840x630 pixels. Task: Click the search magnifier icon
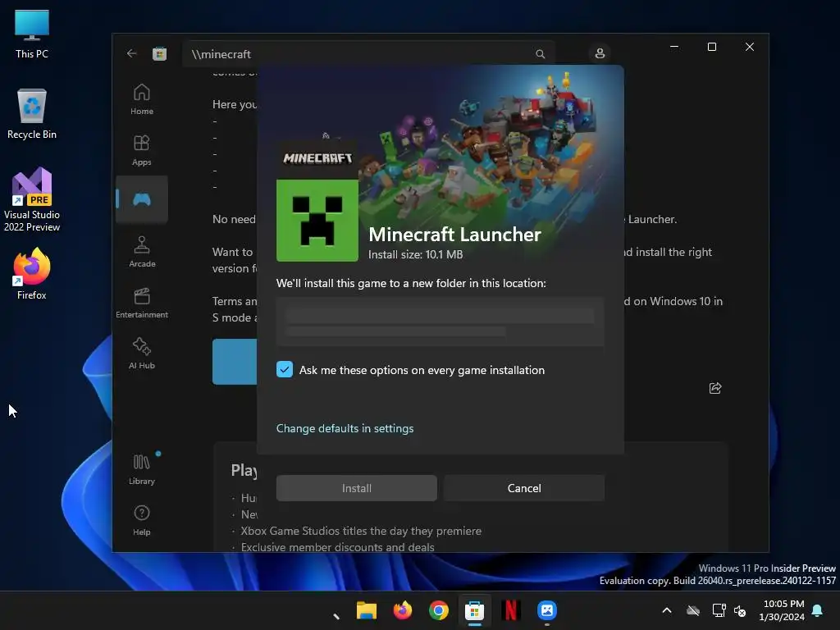pos(540,54)
